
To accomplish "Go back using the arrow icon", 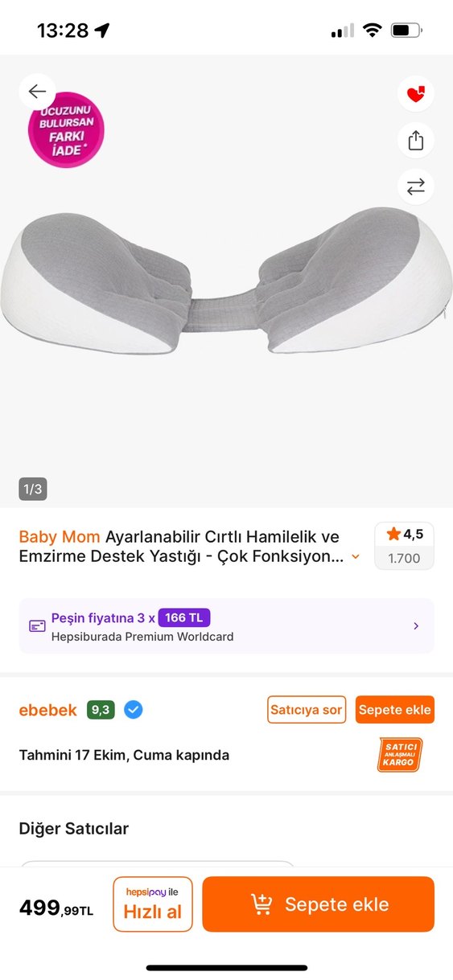I will pos(37,92).
